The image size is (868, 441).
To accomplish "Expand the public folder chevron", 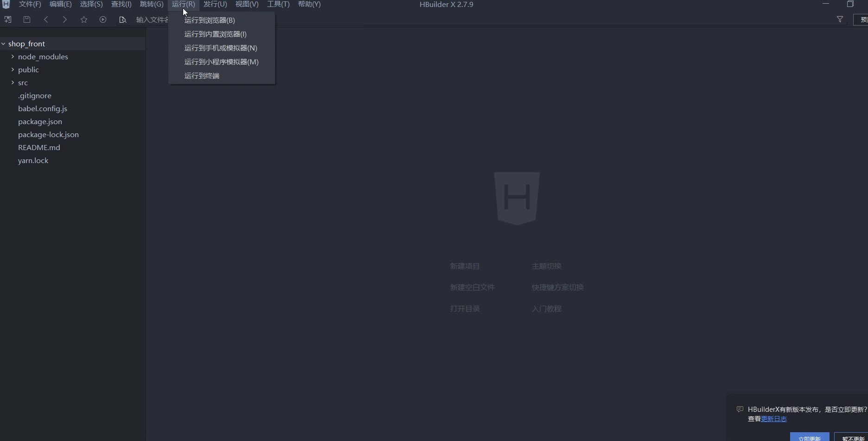I will click(x=13, y=69).
